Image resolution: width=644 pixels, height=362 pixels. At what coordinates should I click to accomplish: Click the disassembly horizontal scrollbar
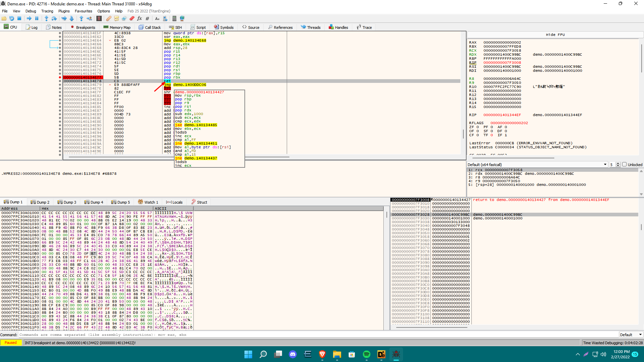coord(178,157)
